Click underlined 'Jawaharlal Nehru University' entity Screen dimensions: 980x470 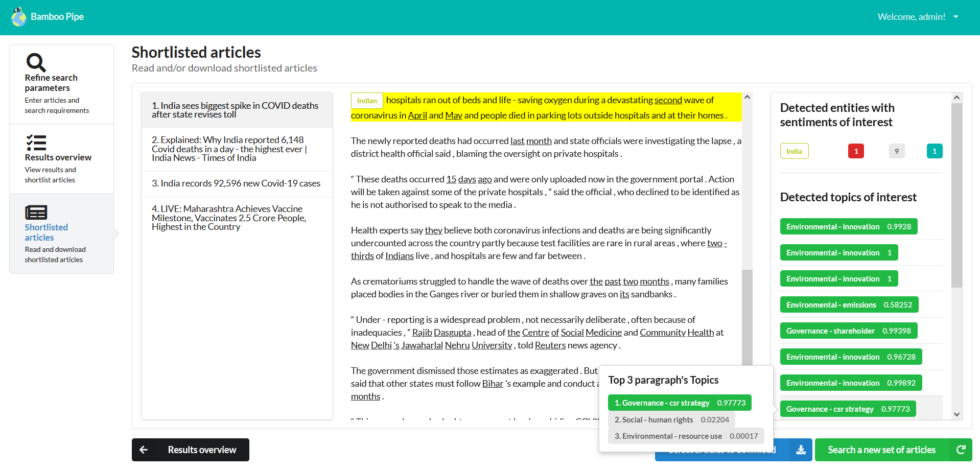tap(456, 345)
